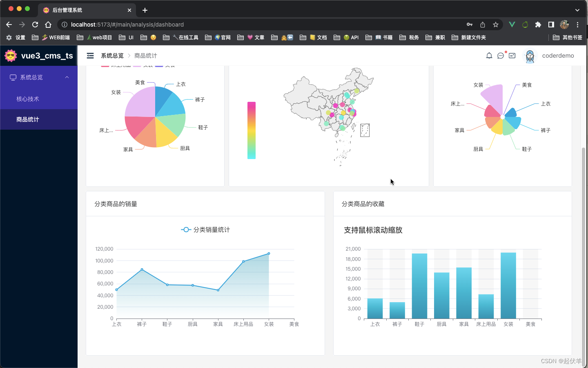
Task: Click the green circle extension icon
Action: pos(525,25)
